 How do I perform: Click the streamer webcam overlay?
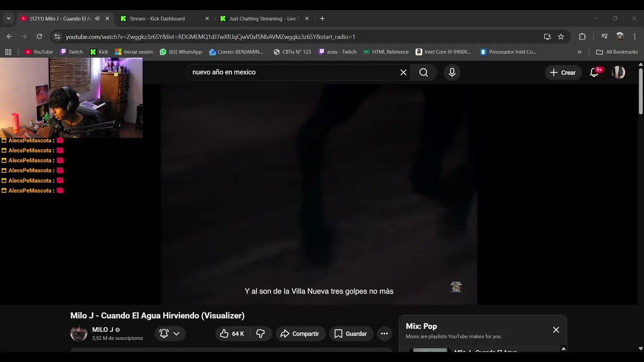[x=71, y=98]
